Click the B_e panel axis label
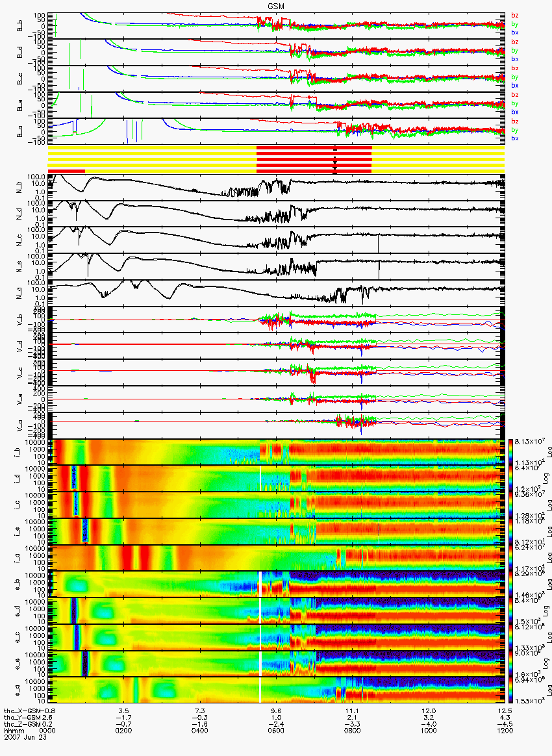The width and height of the screenshot is (552, 756). point(19,105)
